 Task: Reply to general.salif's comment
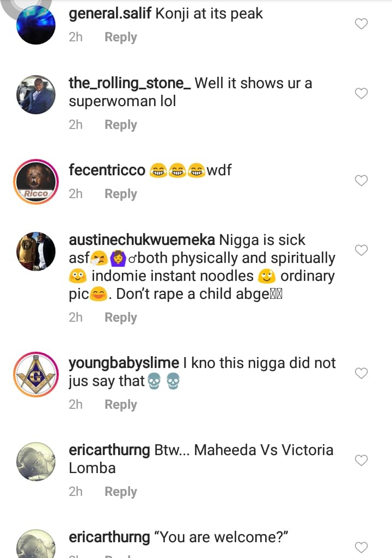pyautogui.click(x=120, y=38)
